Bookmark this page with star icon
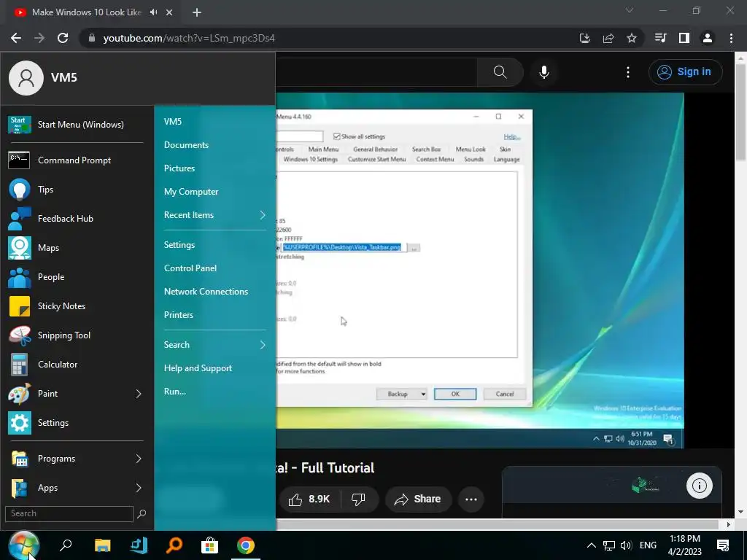Viewport: 747px width, 560px height. click(x=631, y=38)
